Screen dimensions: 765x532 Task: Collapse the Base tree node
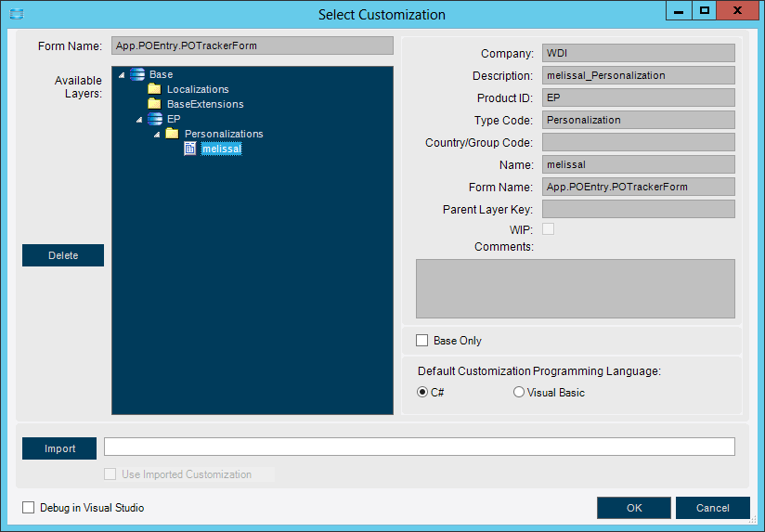pos(122,74)
